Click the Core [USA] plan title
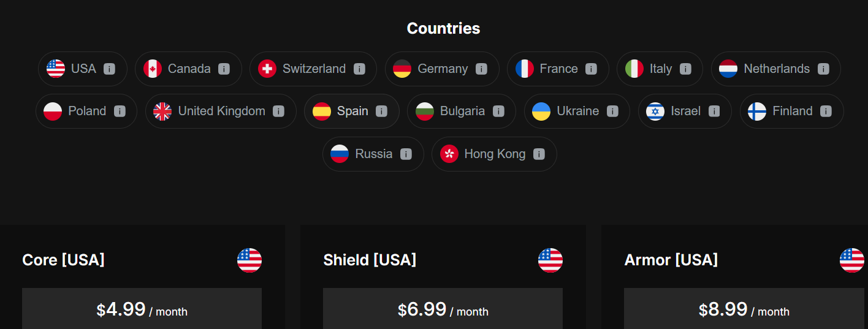Image resolution: width=868 pixels, height=329 pixels. pyautogui.click(x=63, y=260)
